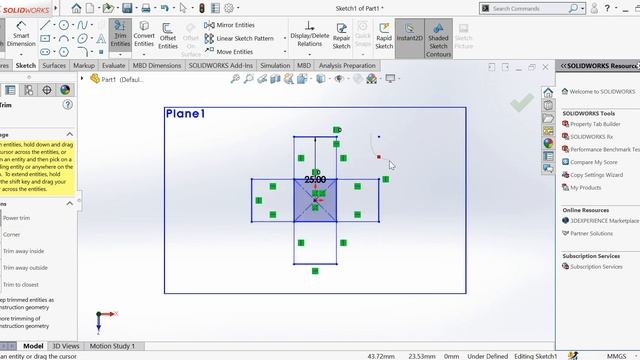This screenshot has width=640, height=360.
Task: Open Compare My Score link
Action: tap(593, 162)
